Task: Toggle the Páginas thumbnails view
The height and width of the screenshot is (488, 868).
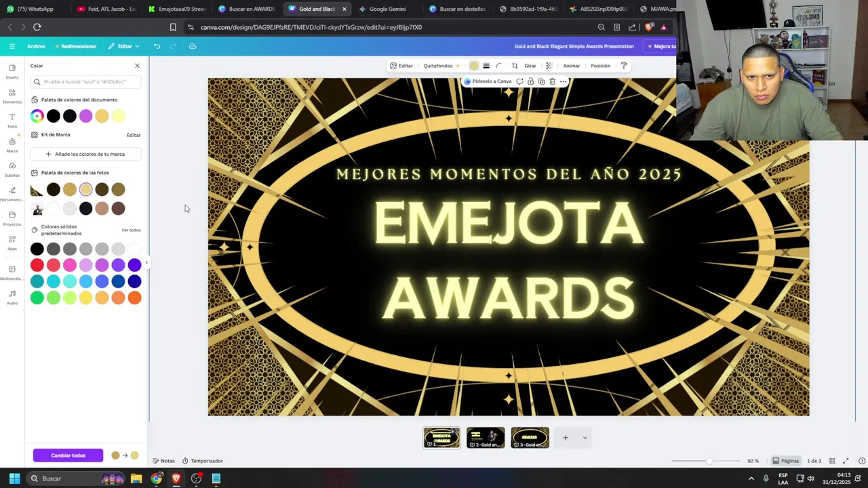Action: 786,461
